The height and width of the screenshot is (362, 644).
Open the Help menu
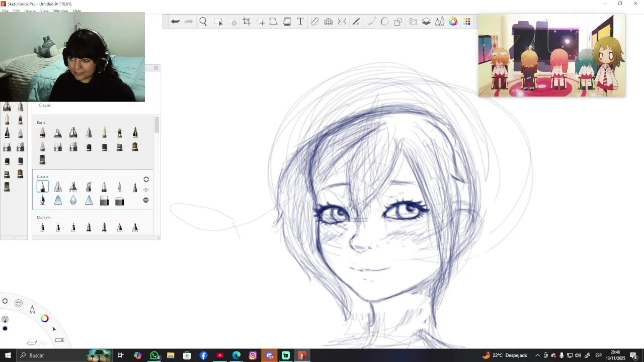click(x=77, y=11)
